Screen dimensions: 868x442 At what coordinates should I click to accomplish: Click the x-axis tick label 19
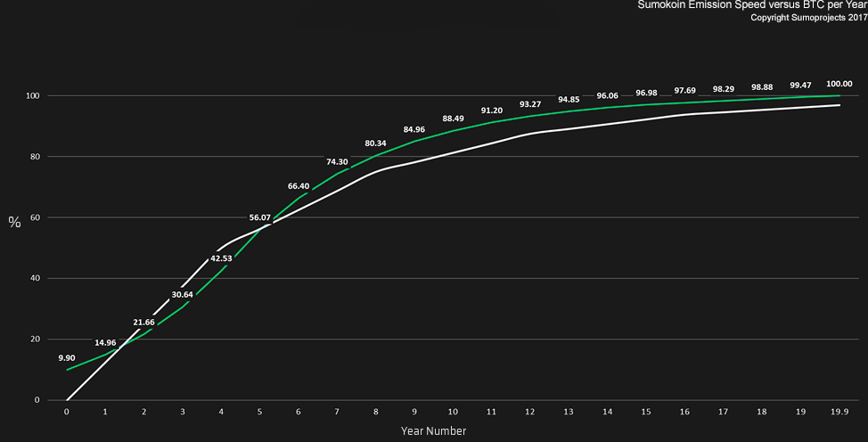click(x=800, y=412)
